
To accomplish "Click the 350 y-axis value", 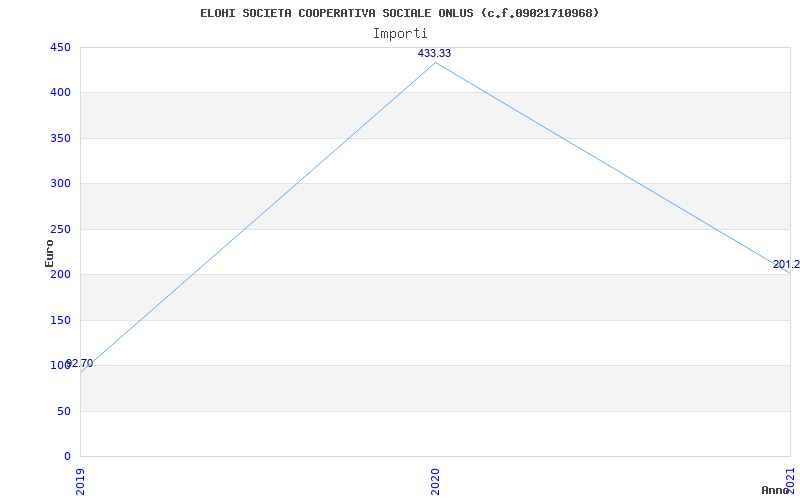I will coord(60,138).
